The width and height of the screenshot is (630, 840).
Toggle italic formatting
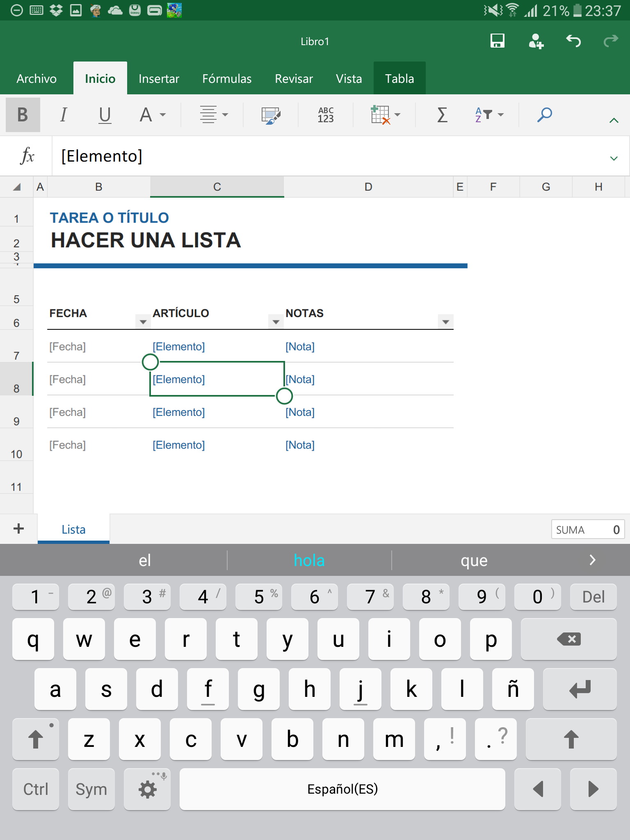(x=63, y=115)
